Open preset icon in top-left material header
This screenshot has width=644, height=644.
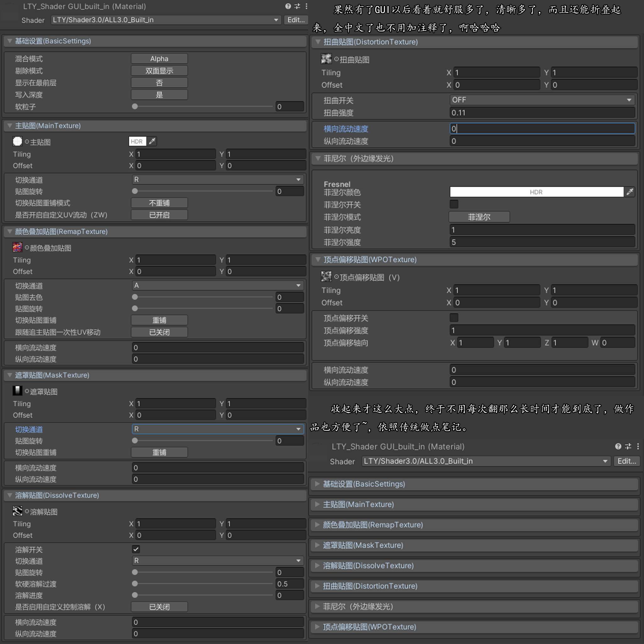click(297, 6)
